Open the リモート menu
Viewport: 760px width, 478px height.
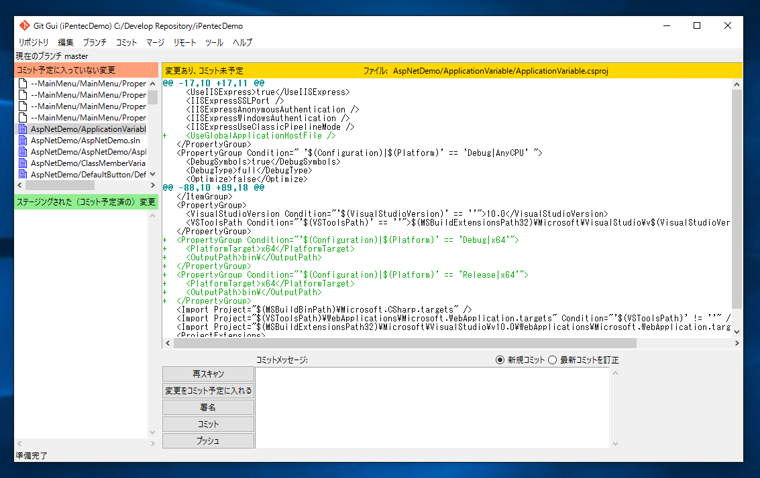pyautogui.click(x=185, y=43)
